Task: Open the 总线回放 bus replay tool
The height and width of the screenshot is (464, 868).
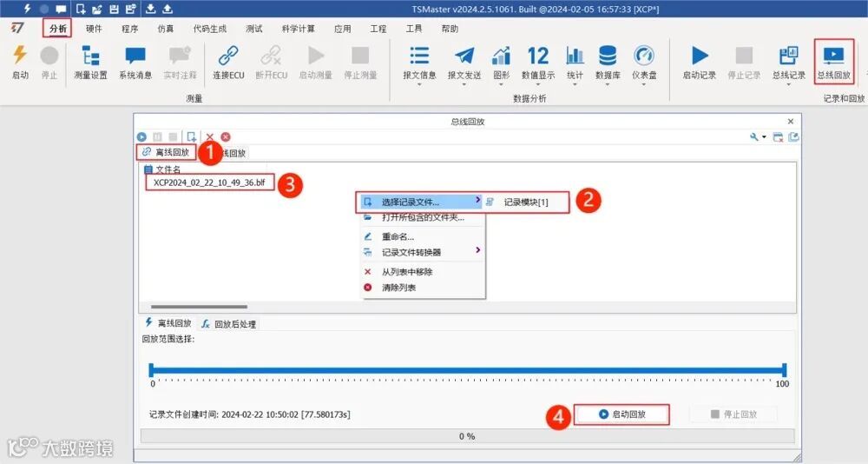Action: pos(833,62)
